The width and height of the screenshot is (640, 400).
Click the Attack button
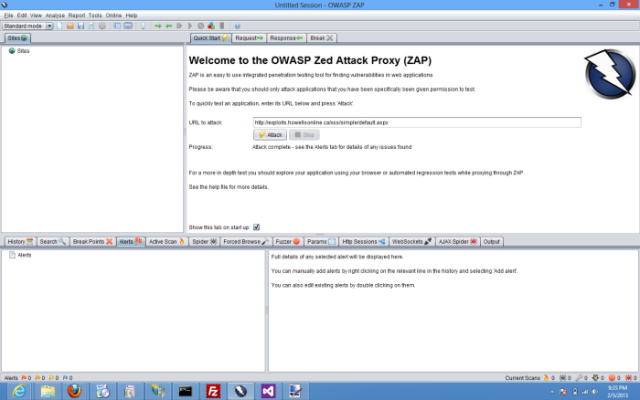(x=270, y=135)
